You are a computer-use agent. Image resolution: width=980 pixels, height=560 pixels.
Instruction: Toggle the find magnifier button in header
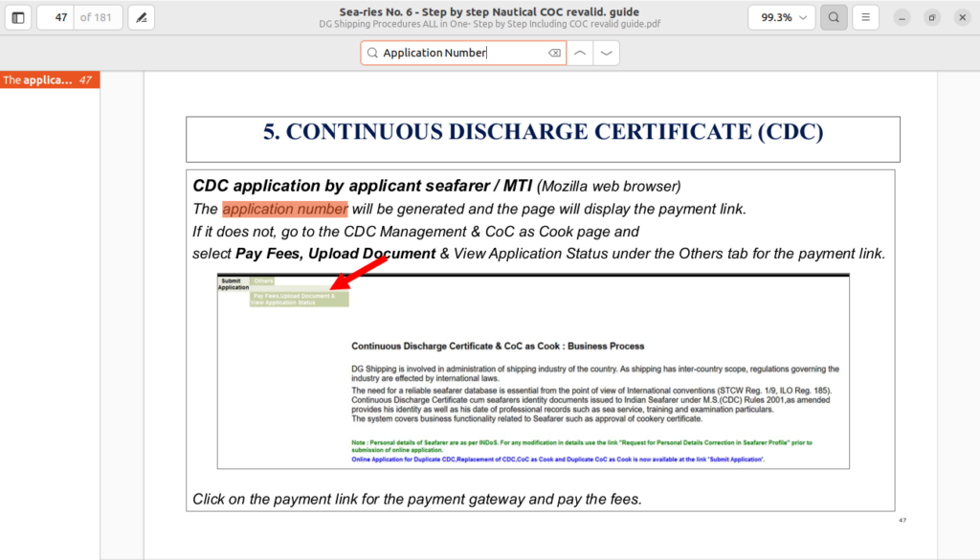pos(834,17)
